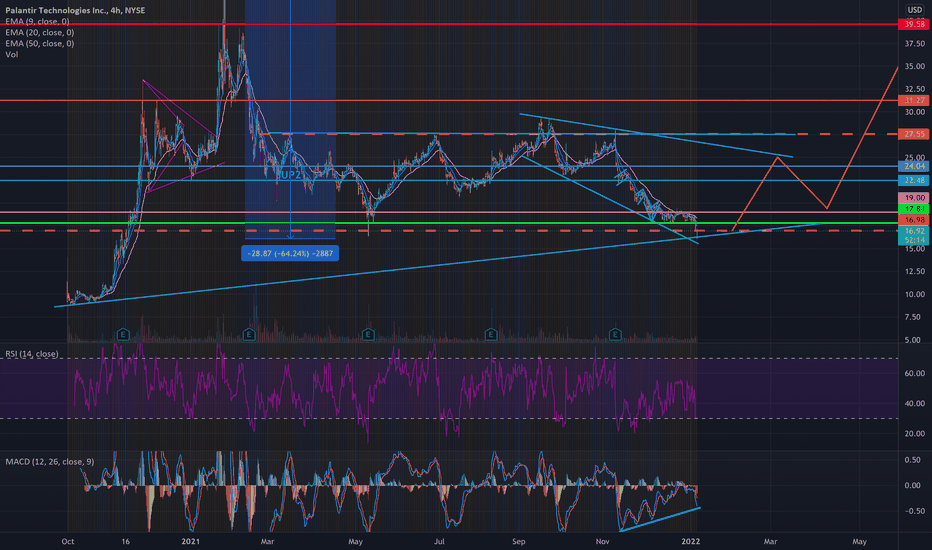Click the 27.55 dashed line price label

tap(914, 134)
